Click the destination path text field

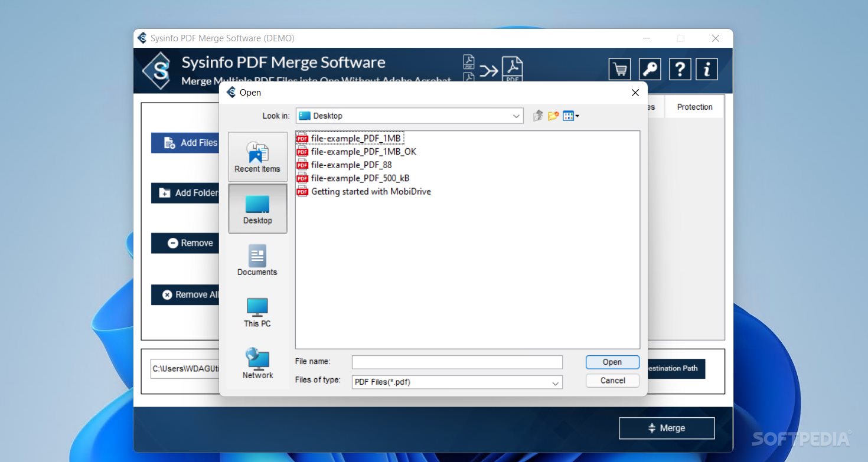point(185,369)
